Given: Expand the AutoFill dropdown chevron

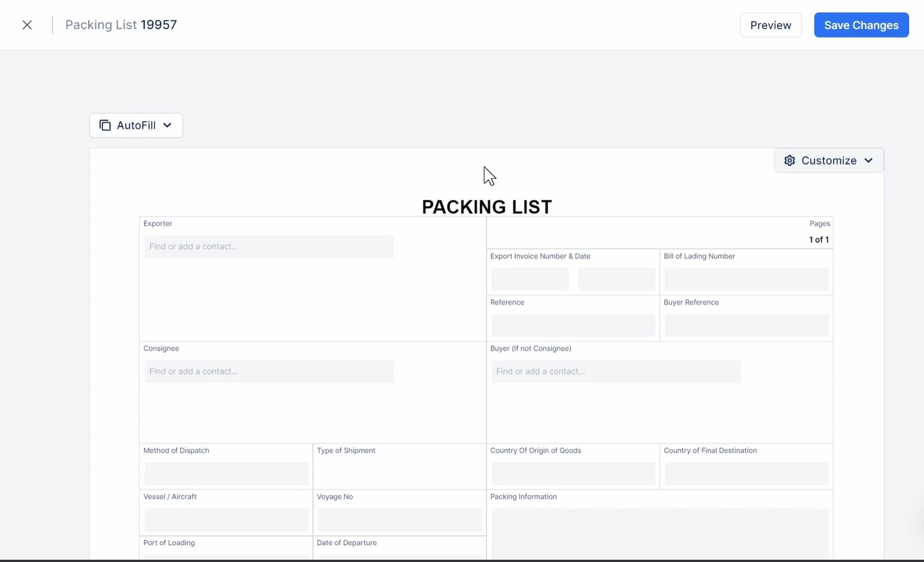Looking at the screenshot, I should click(167, 125).
